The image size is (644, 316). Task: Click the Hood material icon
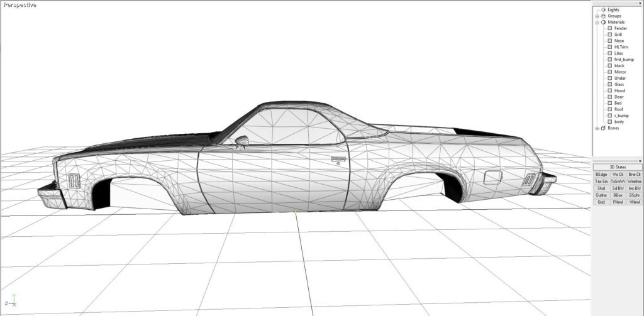[609, 90]
